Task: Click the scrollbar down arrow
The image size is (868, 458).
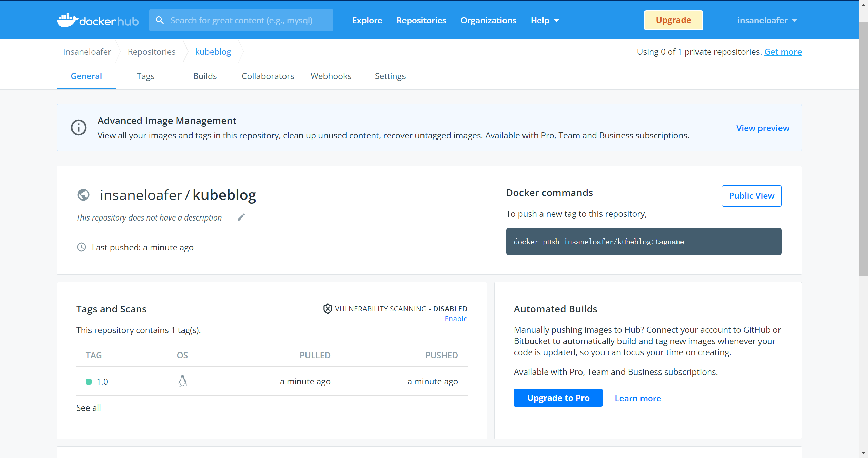Action: [863, 453]
